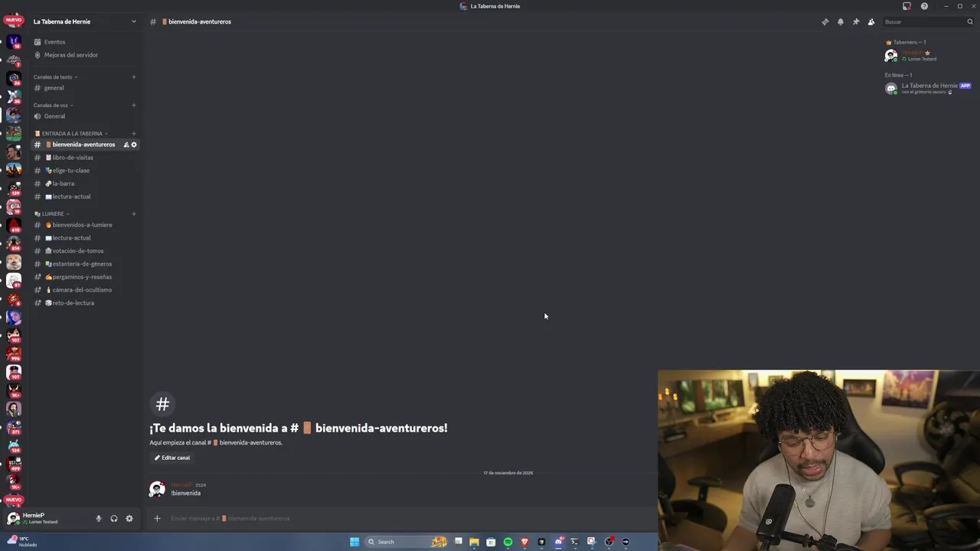
Task: Toggle the member list icon
Action: click(871, 21)
